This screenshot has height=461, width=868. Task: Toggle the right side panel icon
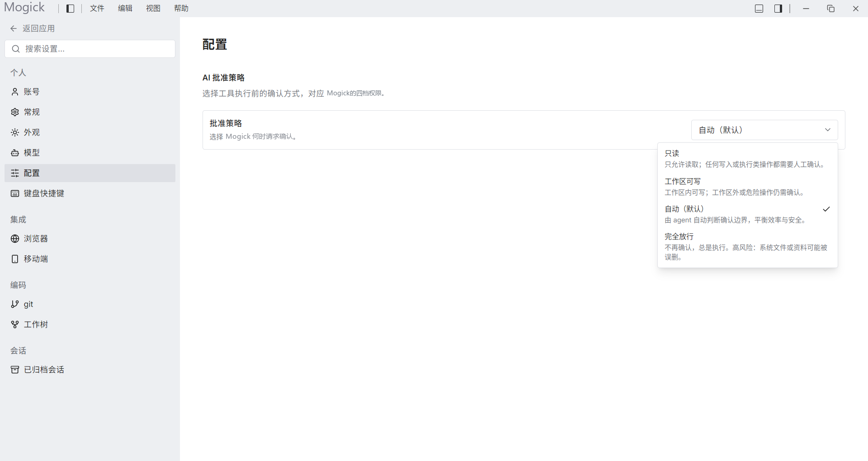point(778,9)
